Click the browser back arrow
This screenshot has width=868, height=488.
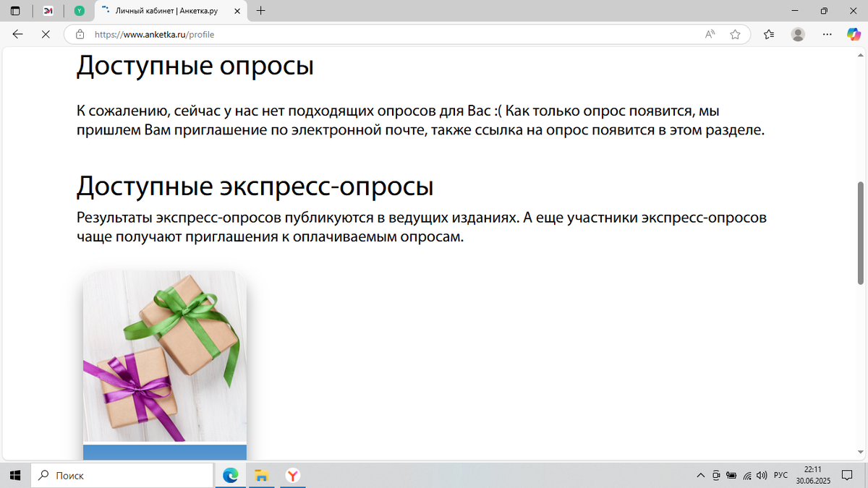click(x=17, y=33)
